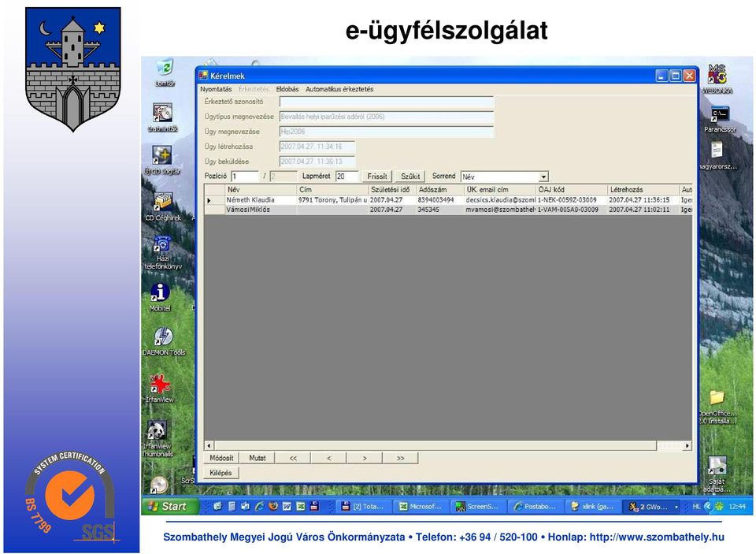
Task: Click the mvamosi@szombathely email cell
Action: pyautogui.click(x=500, y=210)
